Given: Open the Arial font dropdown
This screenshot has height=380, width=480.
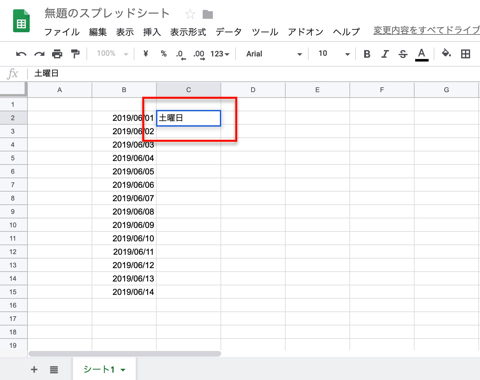Looking at the screenshot, I should pyautogui.click(x=274, y=54).
